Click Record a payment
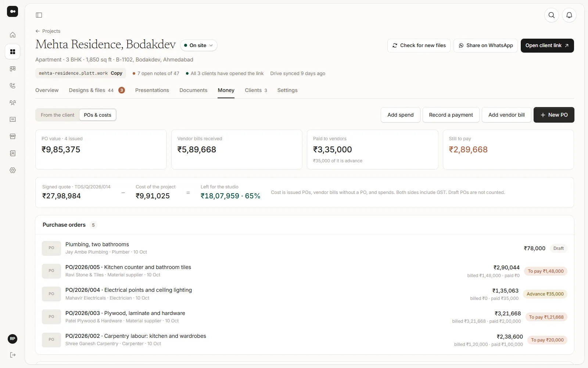Image resolution: width=588 pixels, height=368 pixels. 451,115
